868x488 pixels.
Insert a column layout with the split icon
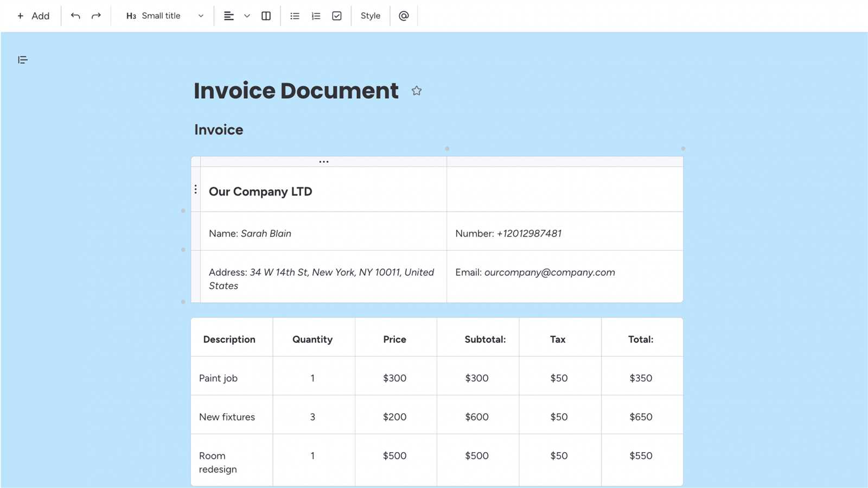(266, 16)
